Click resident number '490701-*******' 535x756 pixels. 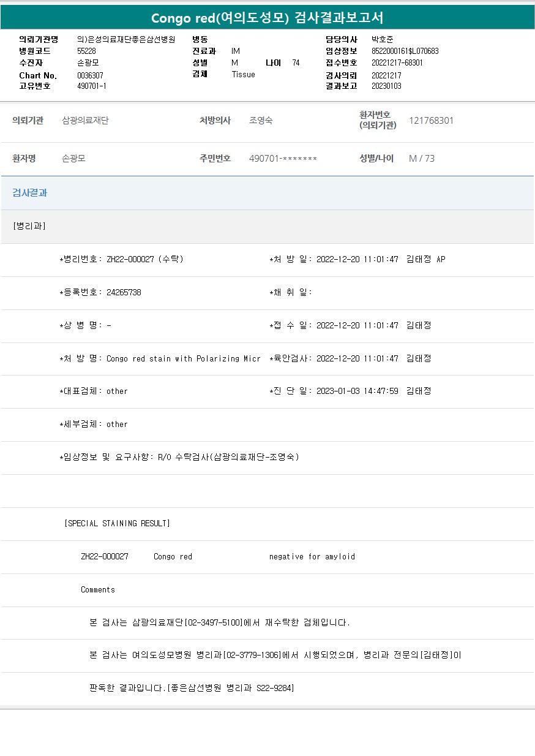[283, 159]
